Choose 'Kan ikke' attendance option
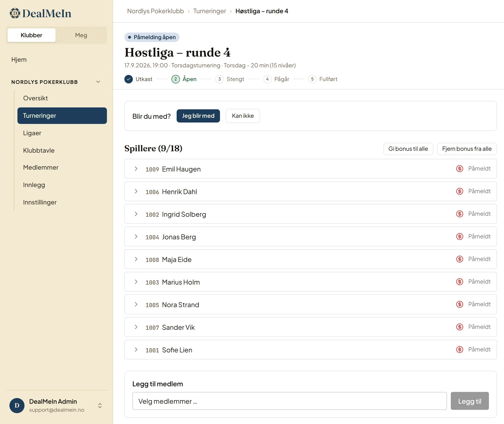Screen dimensions: 504x424 point(243,116)
